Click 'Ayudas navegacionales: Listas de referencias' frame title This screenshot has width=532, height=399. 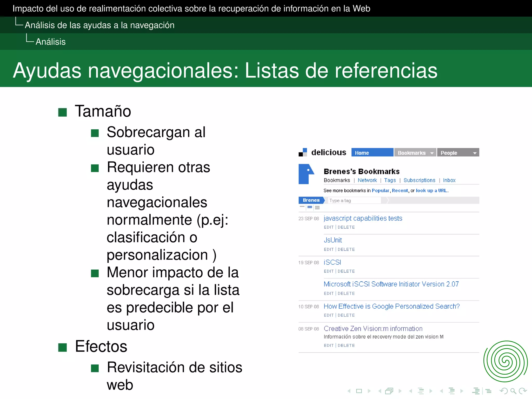(225, 70)
